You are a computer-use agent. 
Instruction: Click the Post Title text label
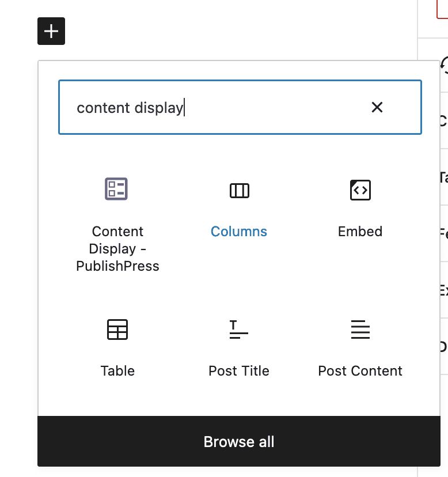[x=239, y=371]
